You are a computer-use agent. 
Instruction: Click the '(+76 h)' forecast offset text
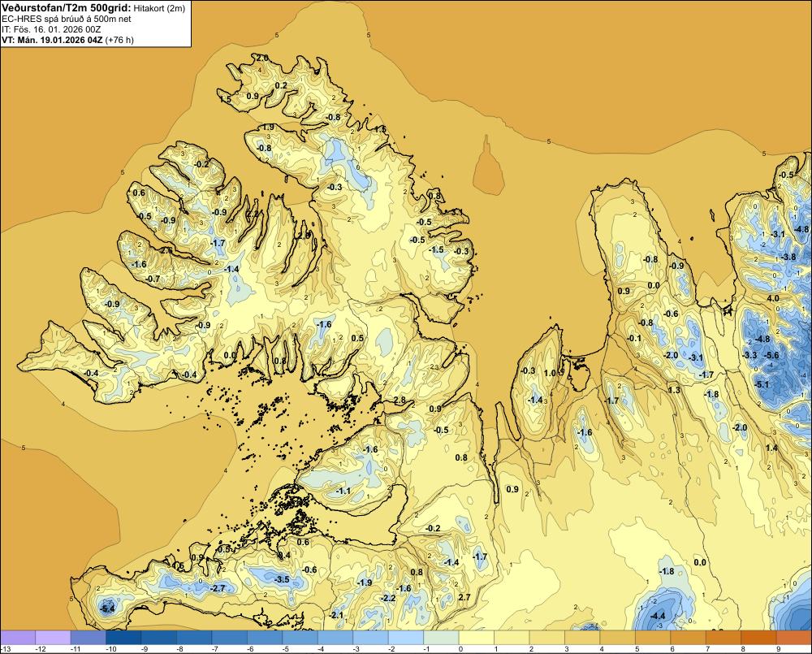(119, 40)
